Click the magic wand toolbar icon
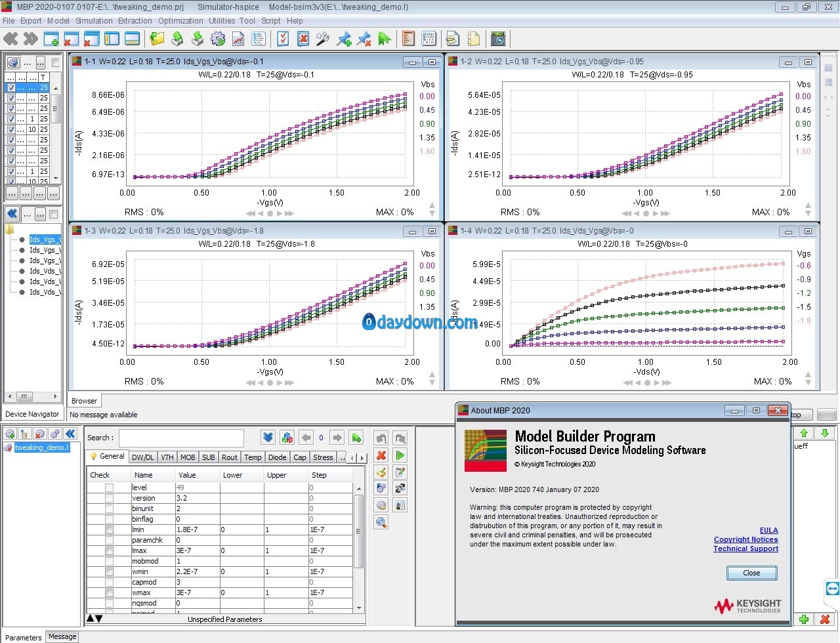The image size is (840, 643). (322, 39)
